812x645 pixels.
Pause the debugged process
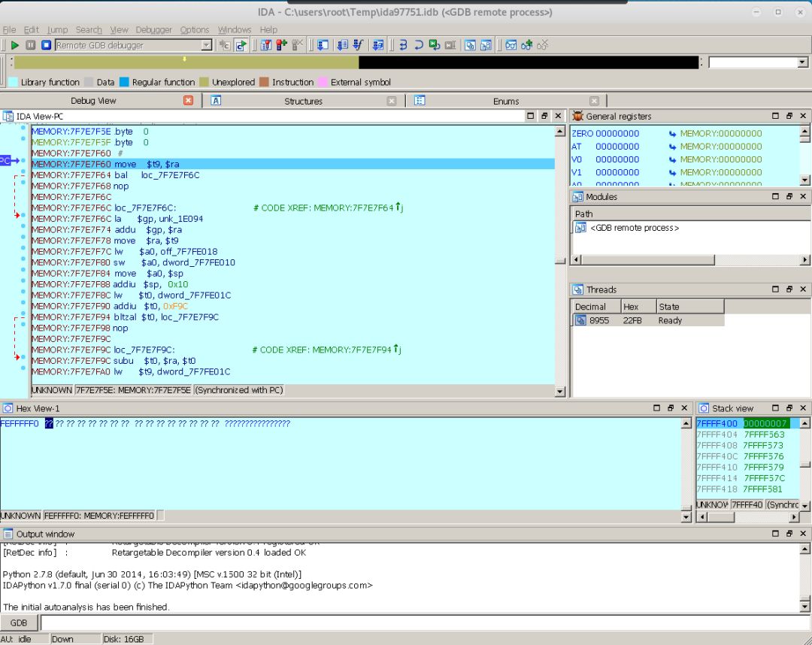coord(31,45)
